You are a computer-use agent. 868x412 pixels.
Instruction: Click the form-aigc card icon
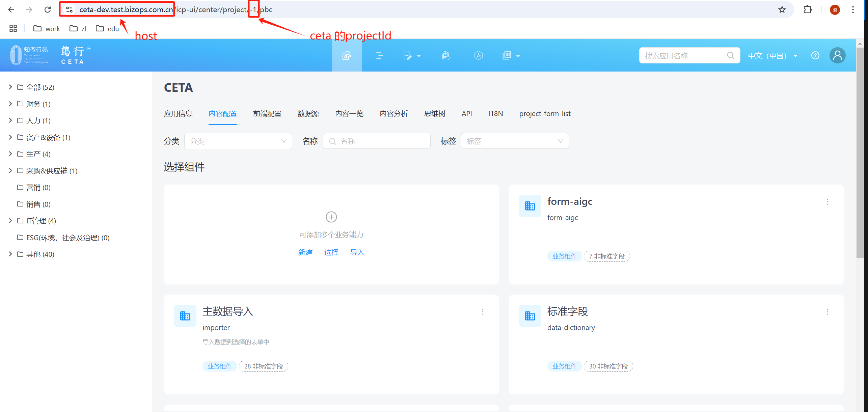pyautogui.click(x=530, y=206)
